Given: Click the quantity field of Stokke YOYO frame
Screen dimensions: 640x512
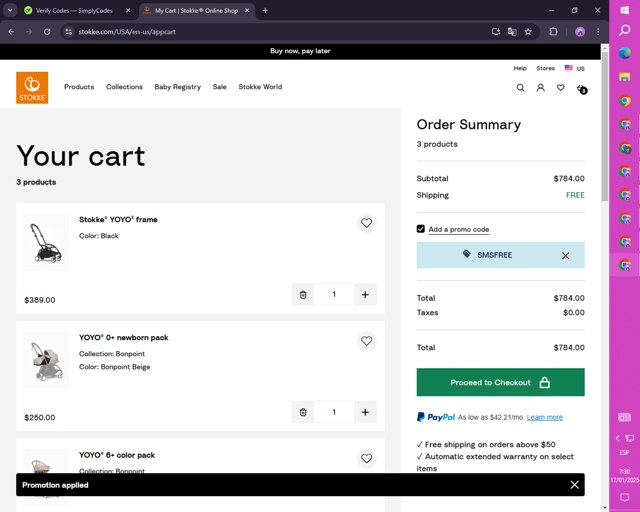Looking at the screenshot, I should 334,294.
